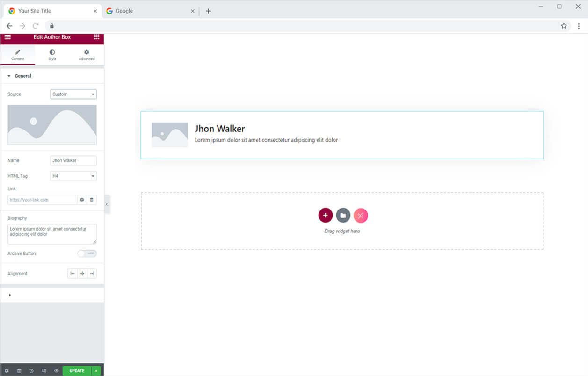
Task: Open the Source dropdown
Action: 73,94
